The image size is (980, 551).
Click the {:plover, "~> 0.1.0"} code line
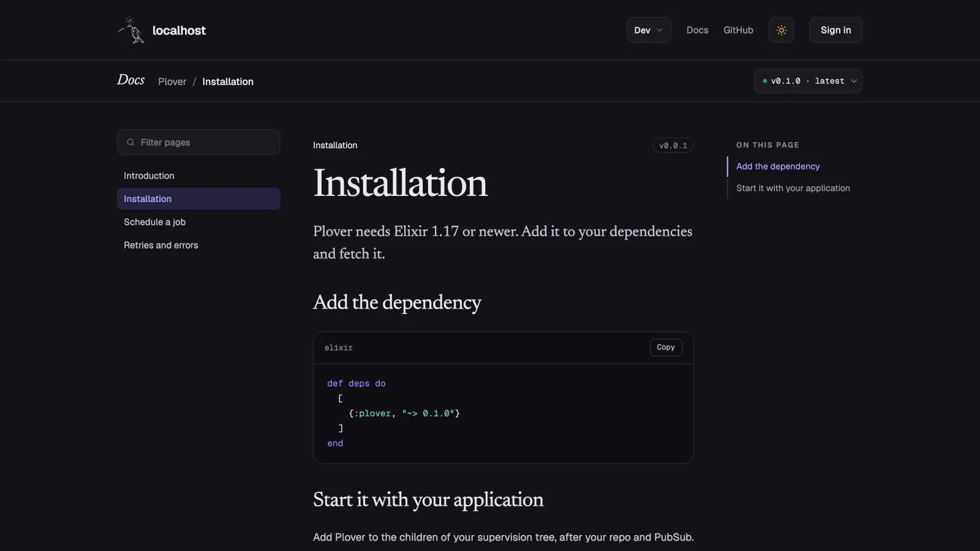coord(404,413)
